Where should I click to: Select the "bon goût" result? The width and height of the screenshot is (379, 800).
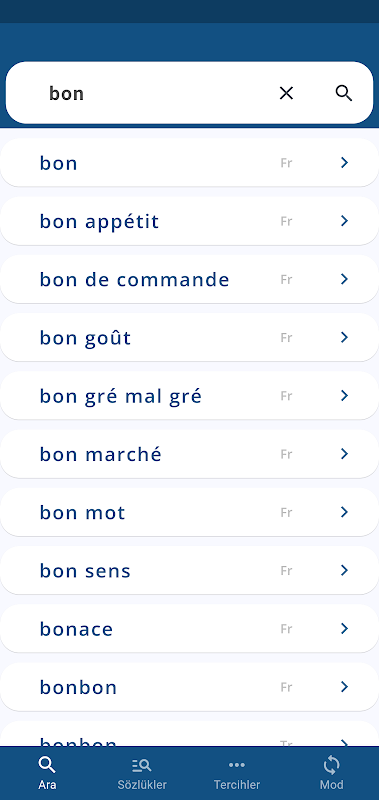189,337
